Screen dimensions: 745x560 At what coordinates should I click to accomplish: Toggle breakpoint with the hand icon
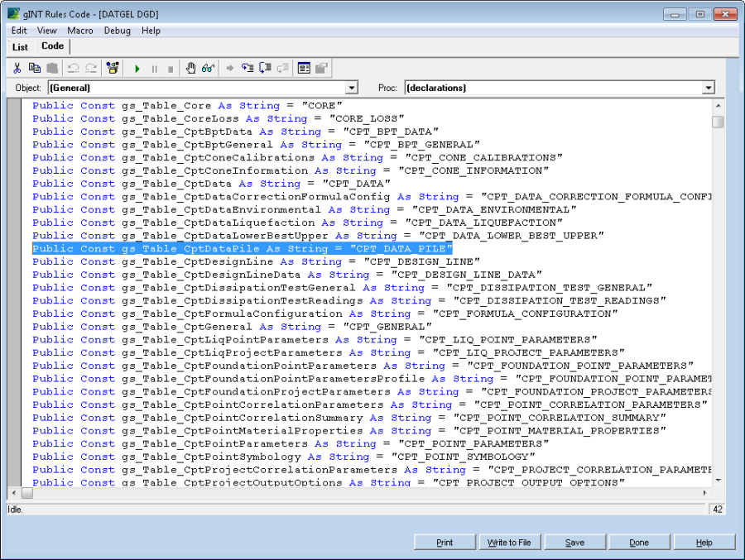(x=190, y=69)
